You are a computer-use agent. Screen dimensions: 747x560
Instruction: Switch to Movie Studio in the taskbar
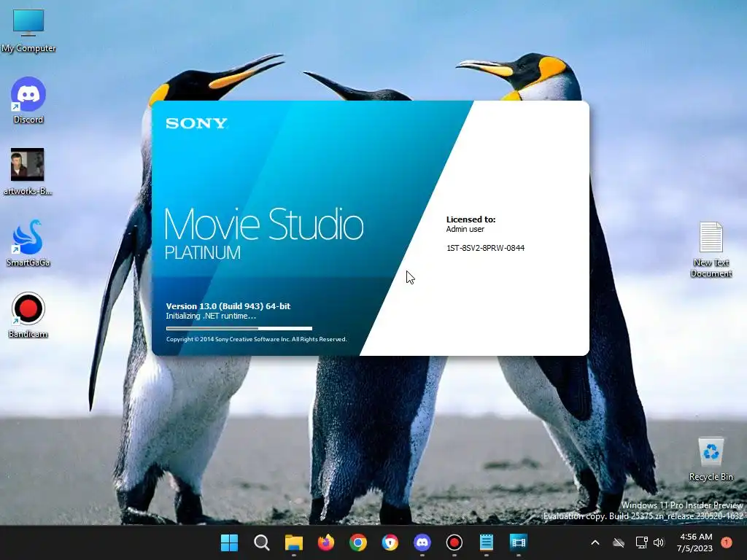(x=519, y=542)
